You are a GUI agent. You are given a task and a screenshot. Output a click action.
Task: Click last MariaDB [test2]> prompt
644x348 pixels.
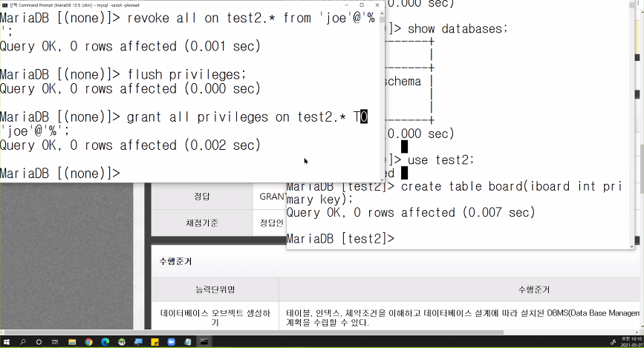click(x=340, y=239)
